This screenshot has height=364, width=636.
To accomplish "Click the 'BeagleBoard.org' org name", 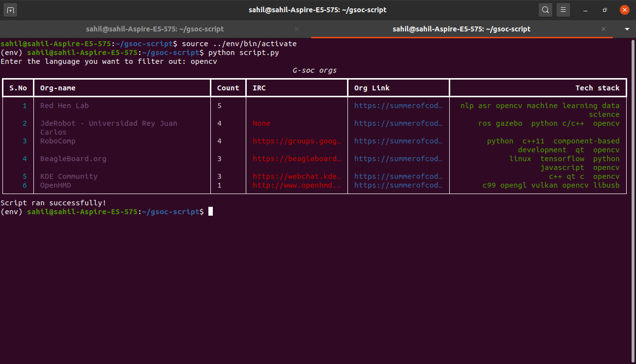I will click(73, 159).
